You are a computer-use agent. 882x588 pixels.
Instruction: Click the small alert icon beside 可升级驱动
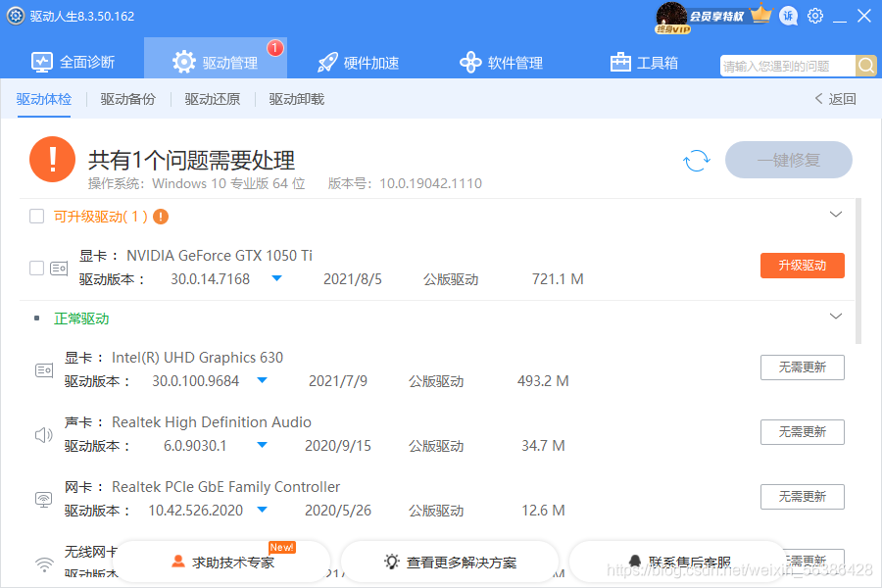[161, 217]
